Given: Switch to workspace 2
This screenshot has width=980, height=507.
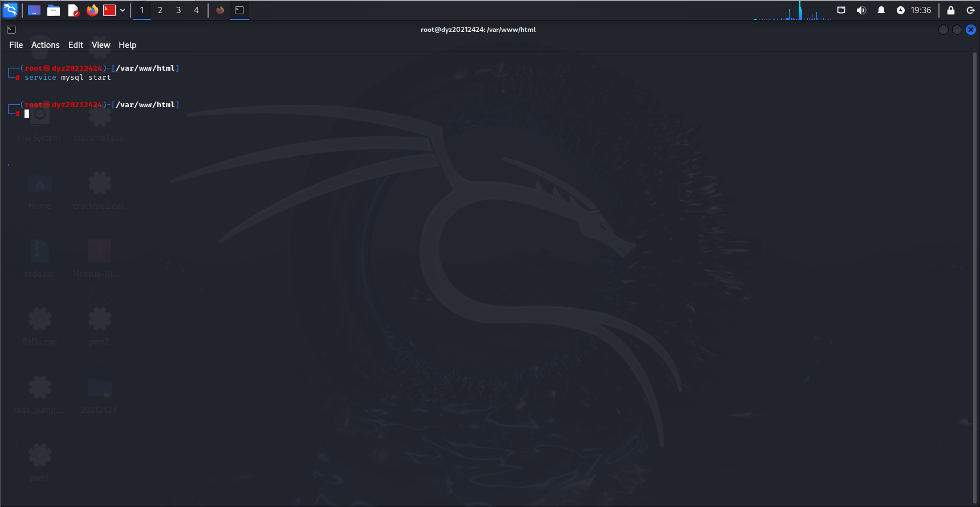Looking at the screenshot, I should [160, 10].
